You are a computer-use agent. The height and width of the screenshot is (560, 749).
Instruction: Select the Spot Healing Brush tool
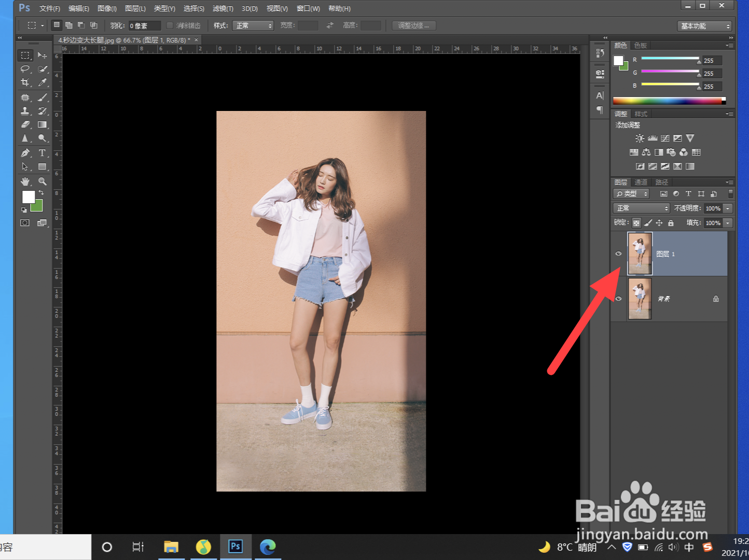pos(25,97)
